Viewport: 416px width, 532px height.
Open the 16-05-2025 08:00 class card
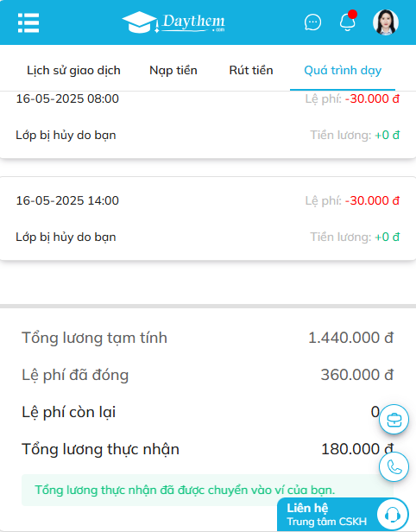click(208, 124)
